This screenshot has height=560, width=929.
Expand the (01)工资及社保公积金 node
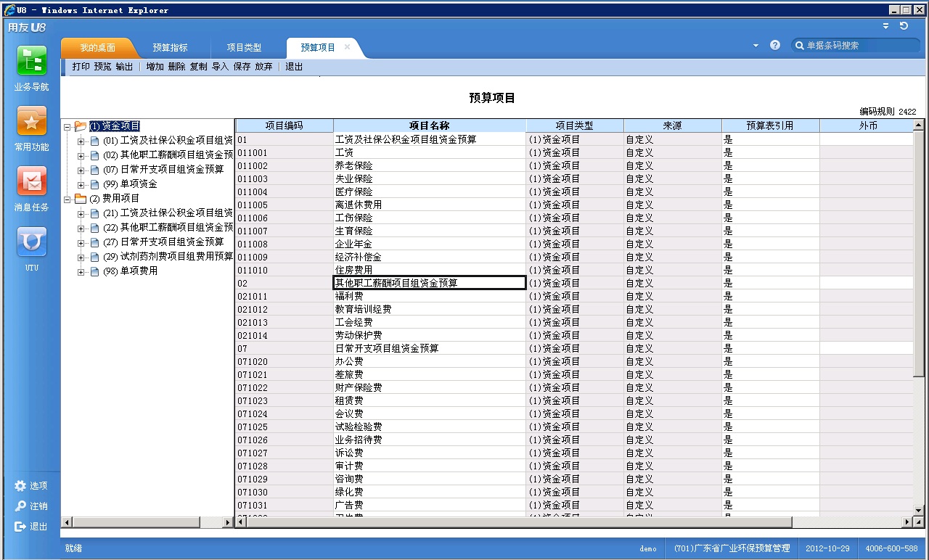coord(81,141)
